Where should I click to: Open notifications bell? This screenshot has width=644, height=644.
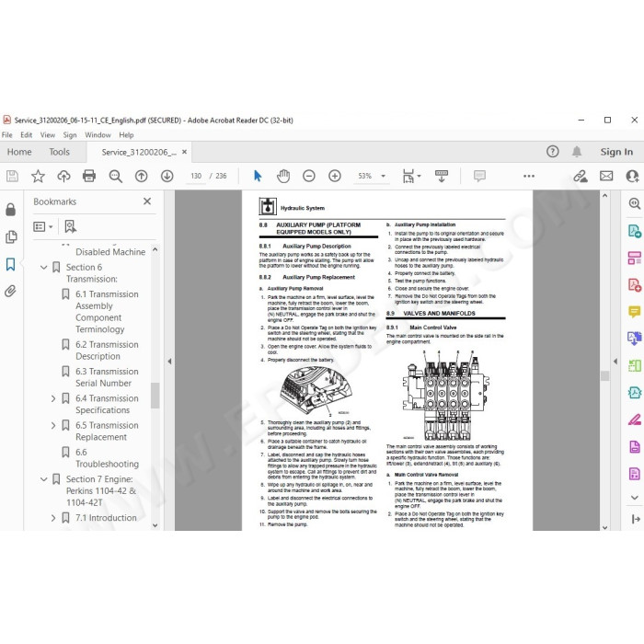577,152
